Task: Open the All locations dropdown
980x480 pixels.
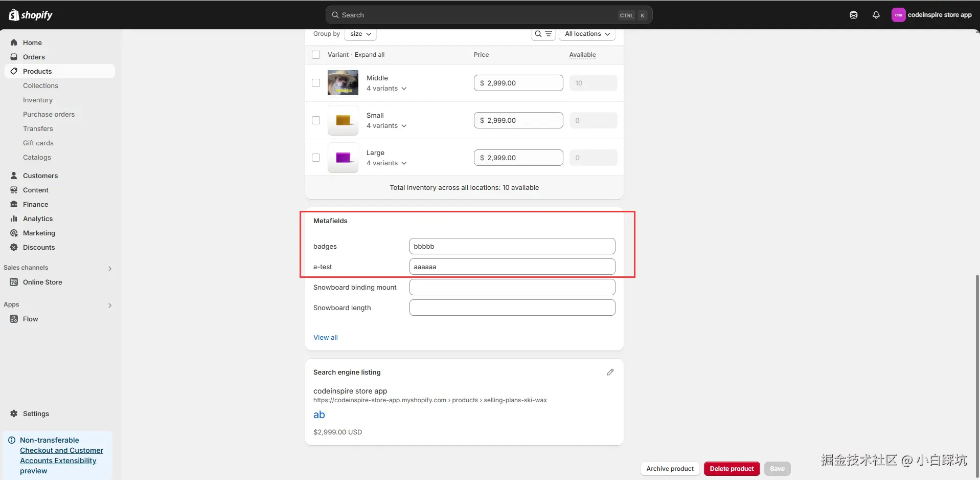Action: [x=587, y=34]
